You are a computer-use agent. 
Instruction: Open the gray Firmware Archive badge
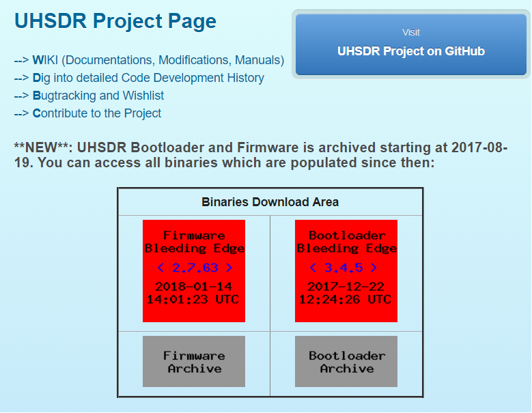[194, 362]
